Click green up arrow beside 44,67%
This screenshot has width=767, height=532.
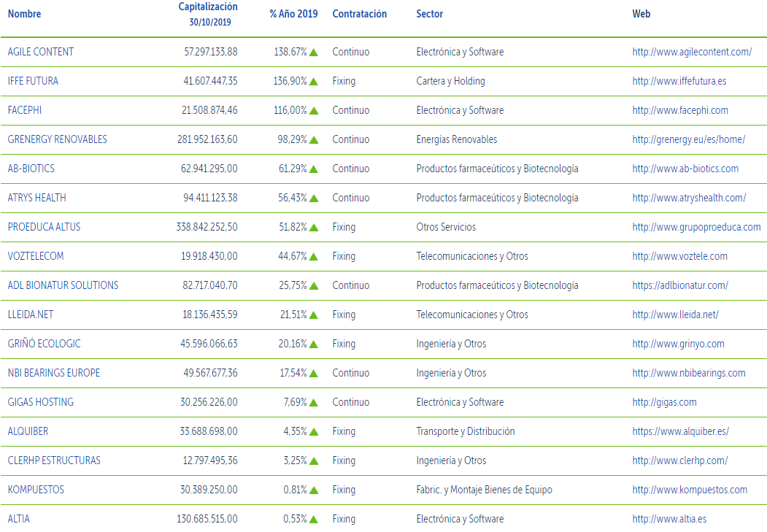point(314,257)
